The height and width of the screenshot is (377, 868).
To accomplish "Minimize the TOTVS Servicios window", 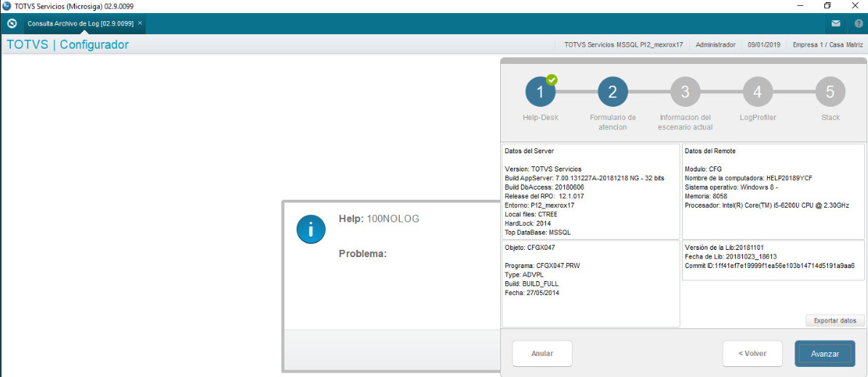I will [x=800, y=6].
